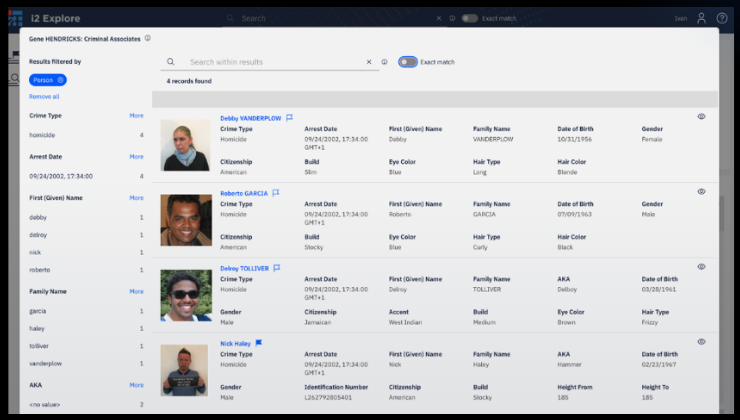This screenshot has width=740, height=420.
Task: Flag the Delroy TOLLIVER record
Action: tap(277, 268)
